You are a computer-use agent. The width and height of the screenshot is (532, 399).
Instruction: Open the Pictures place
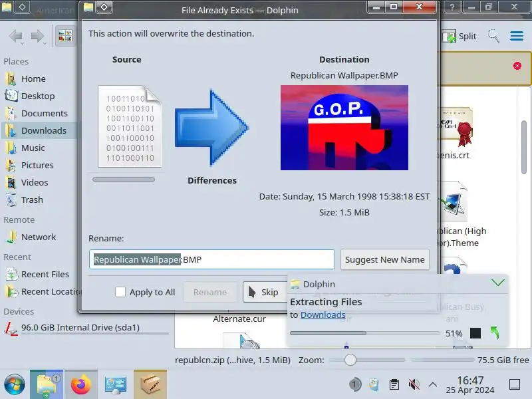tap(39, 165)
